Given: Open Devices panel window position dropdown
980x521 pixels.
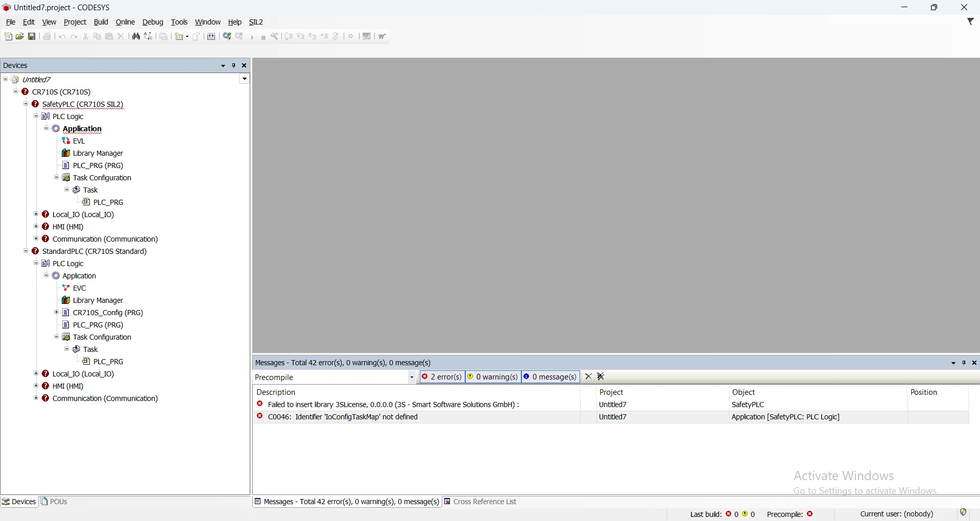Looking at the screenshot, I should click(223, 65).
